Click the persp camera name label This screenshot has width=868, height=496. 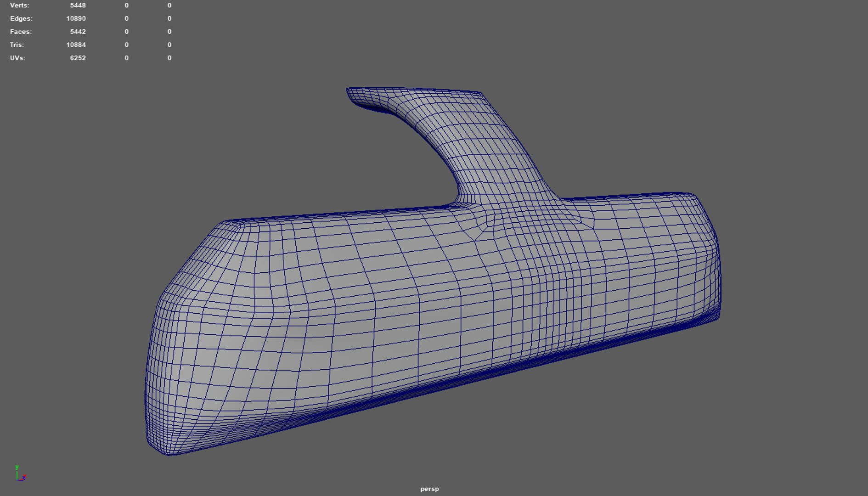tap(429, 489)
